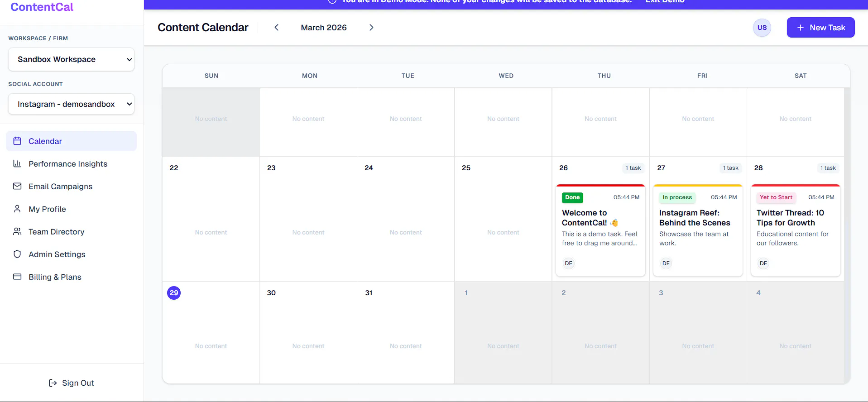Click the US user avatar
This screenshot has width=868, height=402.
tap(762, 28)
